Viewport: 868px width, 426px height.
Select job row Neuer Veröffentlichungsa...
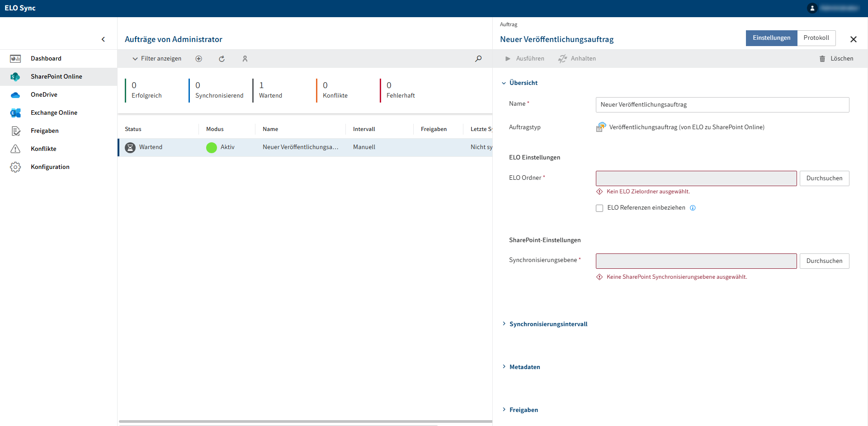coord(305,148)
